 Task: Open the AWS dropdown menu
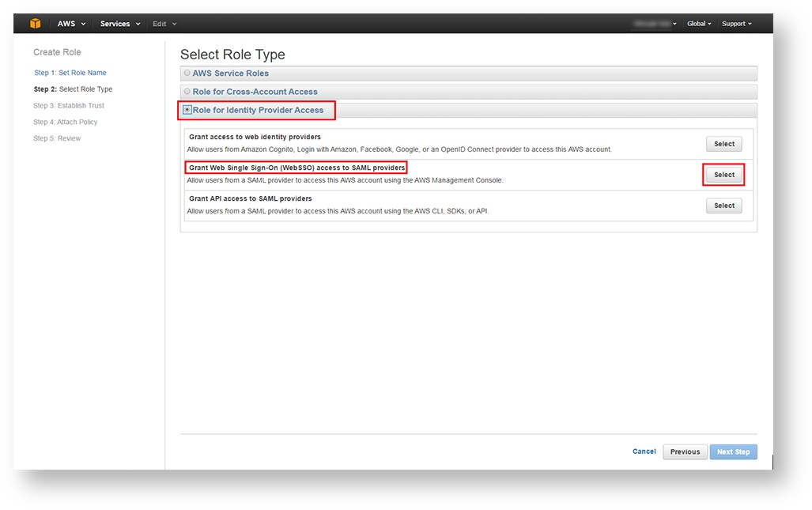coord(71,24)
